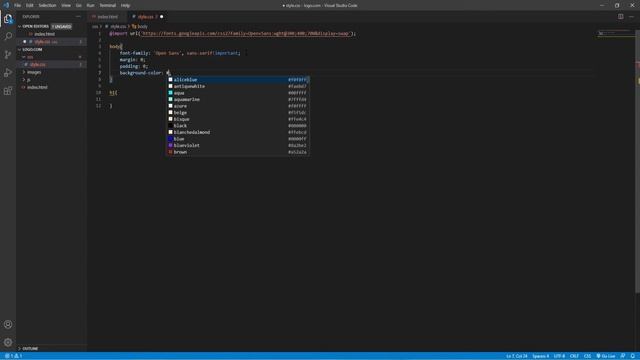
Task: Open editor More Actions ellipsis at top right
Action: [x=631, y=17]
